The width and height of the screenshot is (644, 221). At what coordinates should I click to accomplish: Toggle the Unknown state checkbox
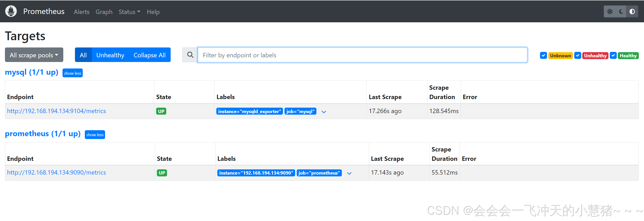pyautogui.click(x=543, y=56)
